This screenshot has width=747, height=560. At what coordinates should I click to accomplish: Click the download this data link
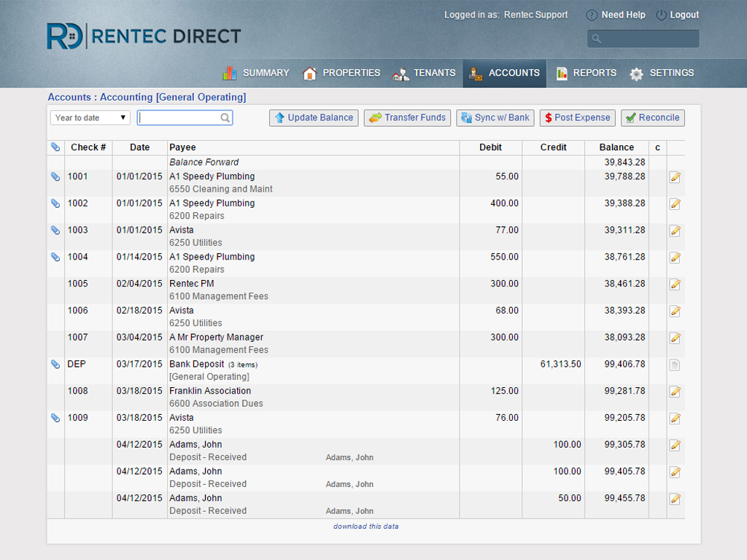point(365,526)
